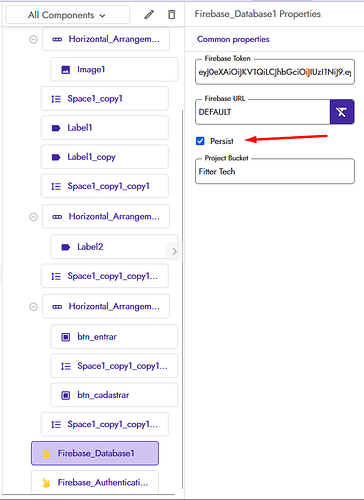
Task: Click the button icon beside btn_cadastrar
Action: coord(66,395)
